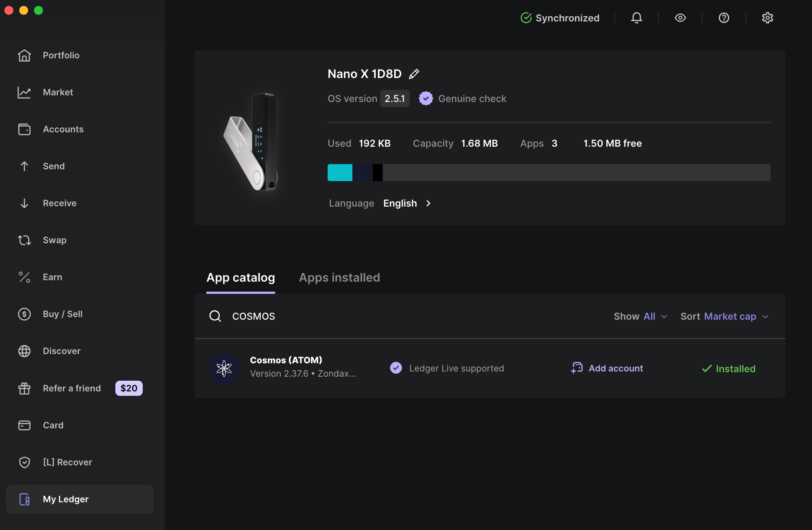The height and width of the screenshot is (530, 812).
Task: Switch to the Apps installed tab
Action: (x=339, y=278)
